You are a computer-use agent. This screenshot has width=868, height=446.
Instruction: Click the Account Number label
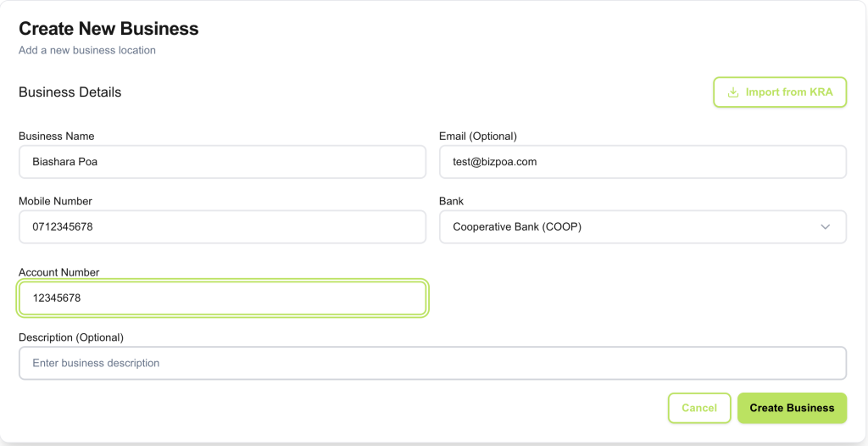(58, 272)
